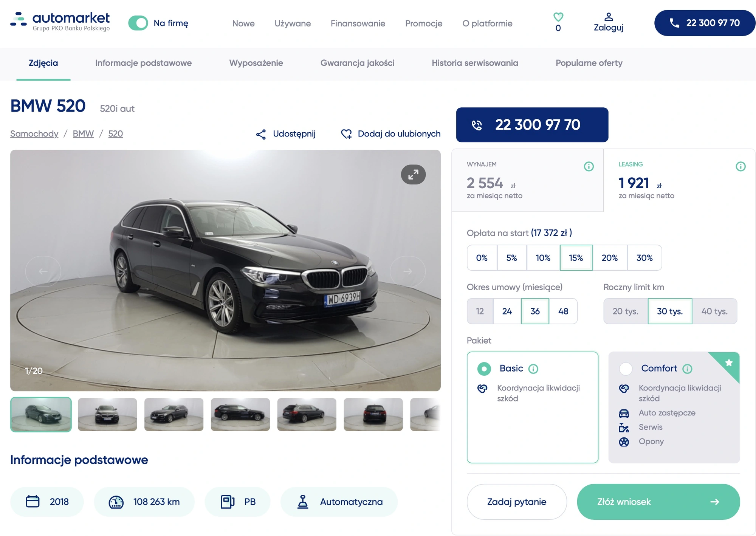The height and width of the screenshot is (536, 756).
Task: Select the Comfort package radio
Action: point(626,369)
